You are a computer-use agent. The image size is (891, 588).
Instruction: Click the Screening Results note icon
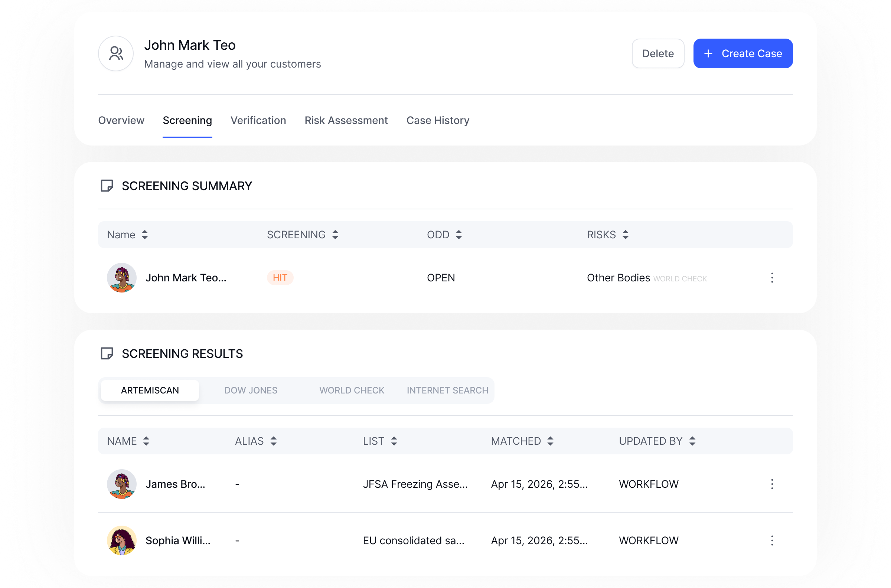(107, 353)
